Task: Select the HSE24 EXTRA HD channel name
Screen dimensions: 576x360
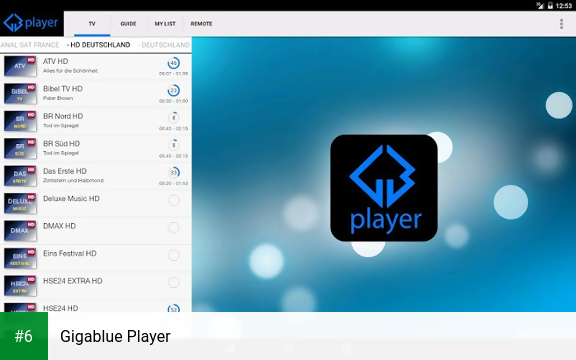Action: click(x=73, y=281)
